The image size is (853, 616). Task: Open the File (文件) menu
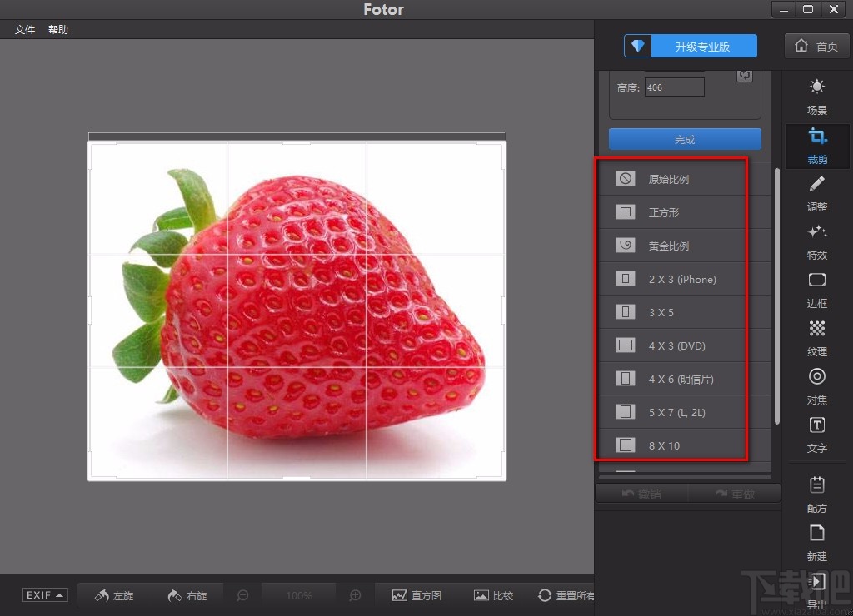(x=25, y=30)
